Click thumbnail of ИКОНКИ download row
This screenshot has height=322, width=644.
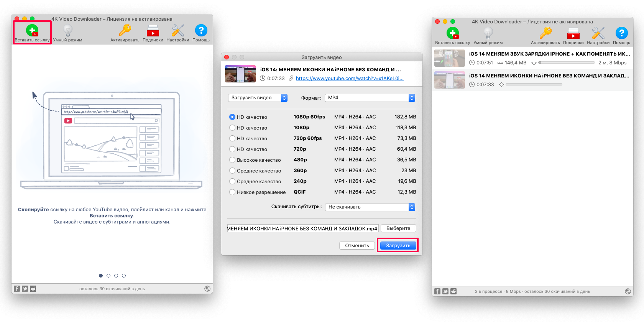point(450,80)
